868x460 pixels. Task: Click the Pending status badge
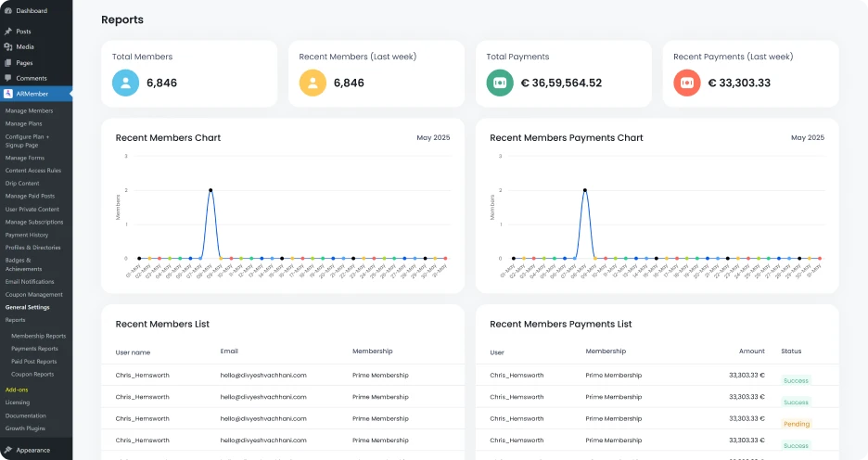point(796,424)
